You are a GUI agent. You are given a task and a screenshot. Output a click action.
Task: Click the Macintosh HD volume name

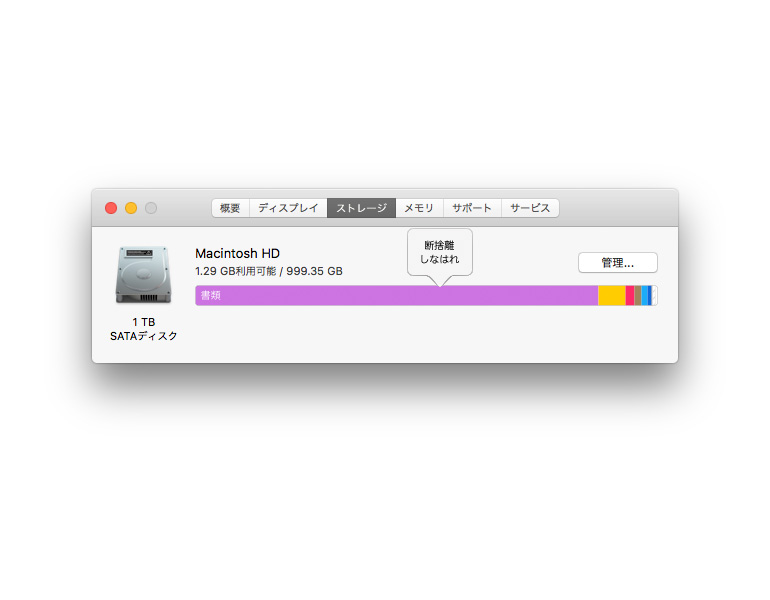238,253
